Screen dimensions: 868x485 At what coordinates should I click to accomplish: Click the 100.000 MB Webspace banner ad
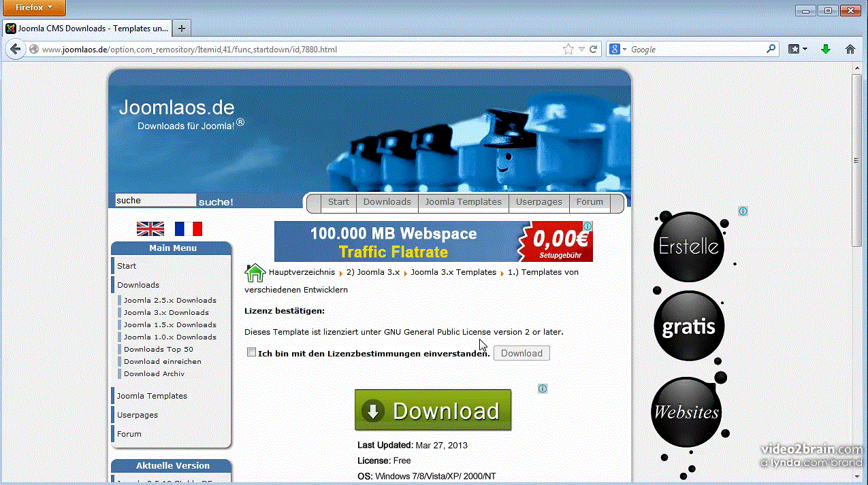coord(433,241)
